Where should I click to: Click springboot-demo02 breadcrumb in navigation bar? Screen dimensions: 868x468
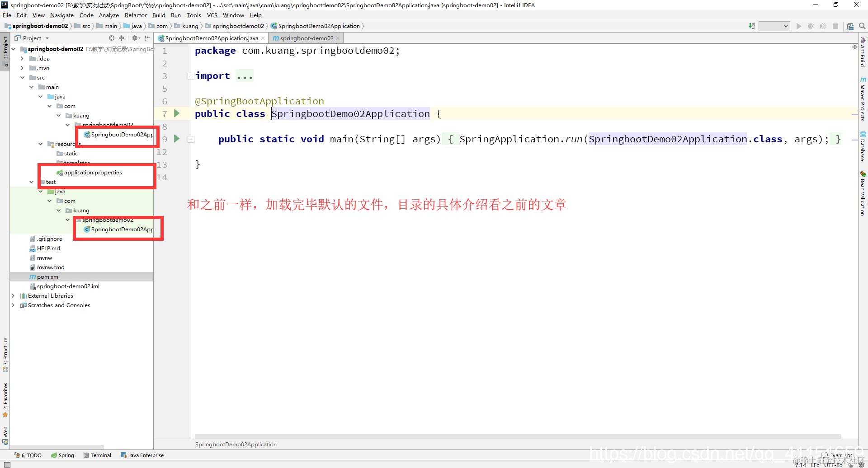point(36,26)
